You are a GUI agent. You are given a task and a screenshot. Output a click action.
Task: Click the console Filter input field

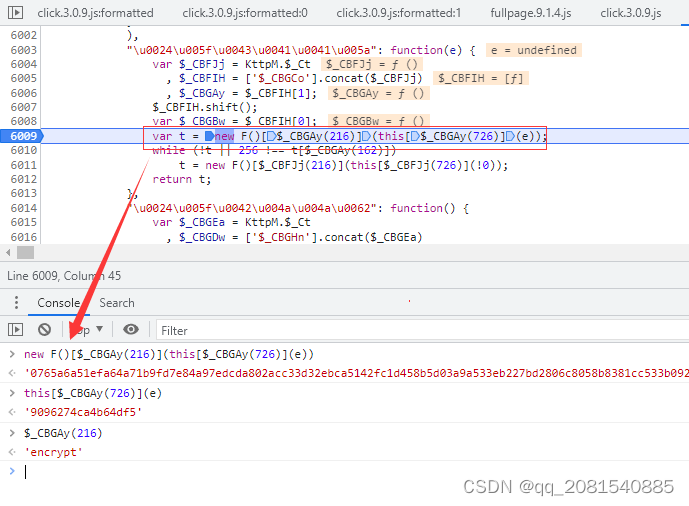422,330
